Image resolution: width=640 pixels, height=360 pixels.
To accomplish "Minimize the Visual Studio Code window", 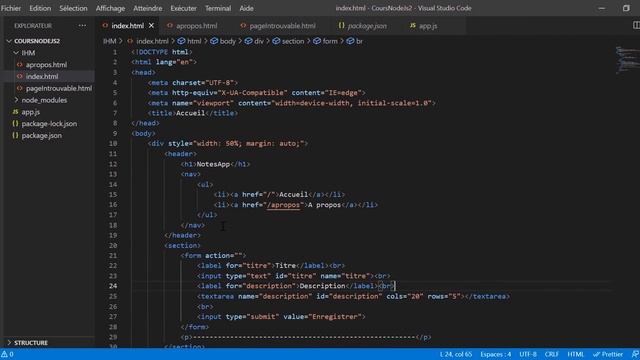I will (x=602, y=8).
